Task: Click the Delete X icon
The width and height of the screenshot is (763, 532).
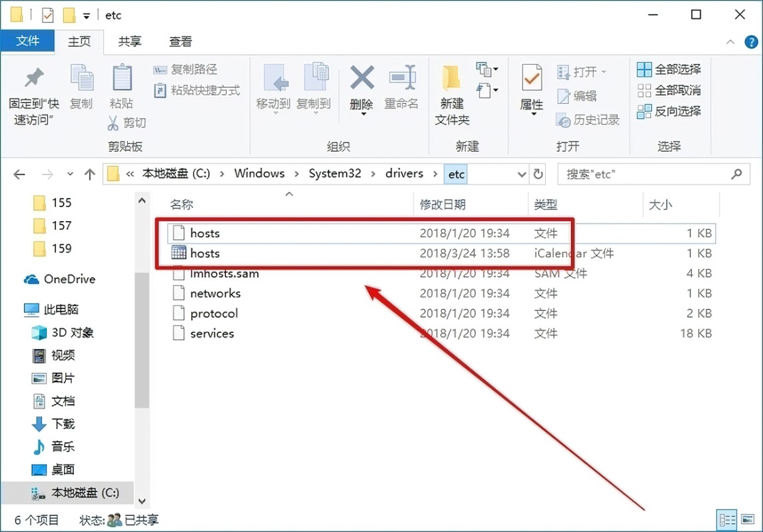Action: point(362,78)
